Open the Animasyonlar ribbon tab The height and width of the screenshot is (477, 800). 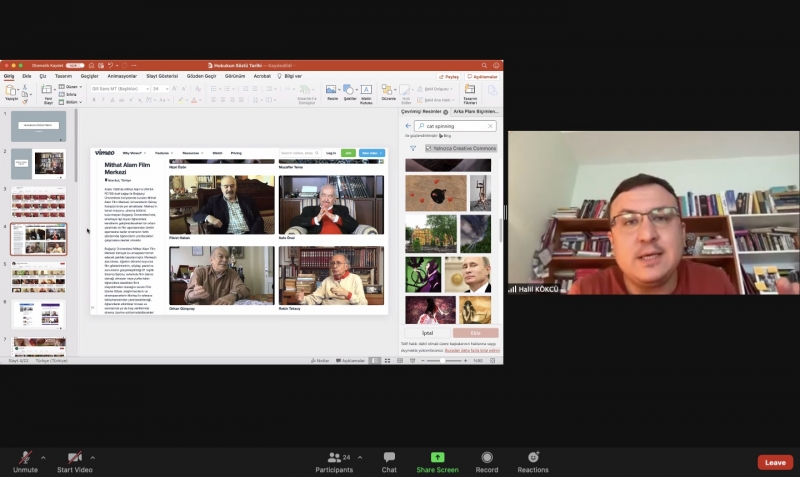122,76
